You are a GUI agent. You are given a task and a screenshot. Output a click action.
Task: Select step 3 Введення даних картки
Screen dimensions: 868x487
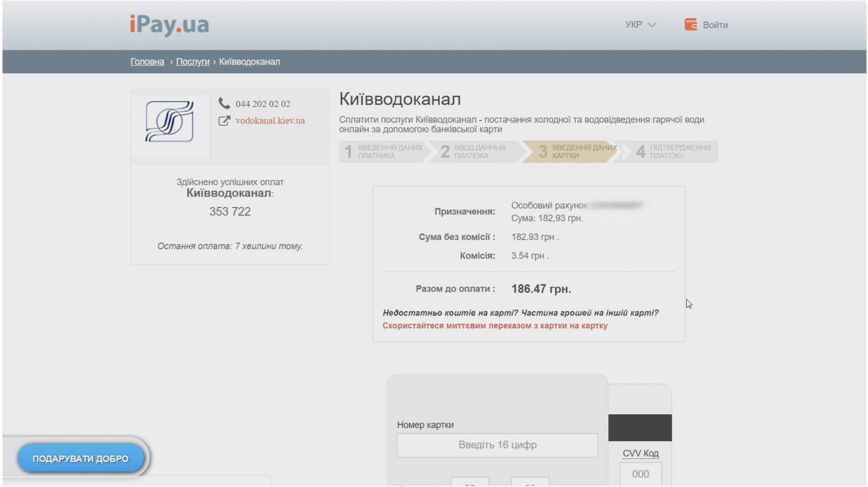[570, 152]
